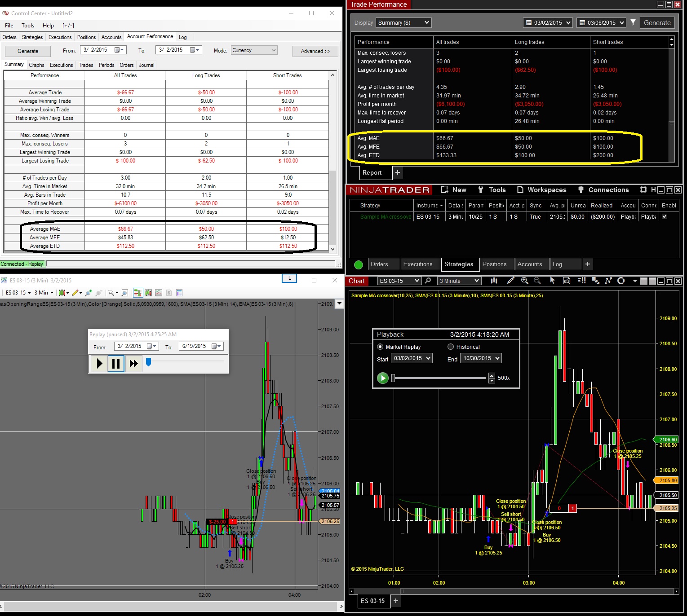
Task: Open the properties panel icon in light chart
Action: (x=179, y=293)
